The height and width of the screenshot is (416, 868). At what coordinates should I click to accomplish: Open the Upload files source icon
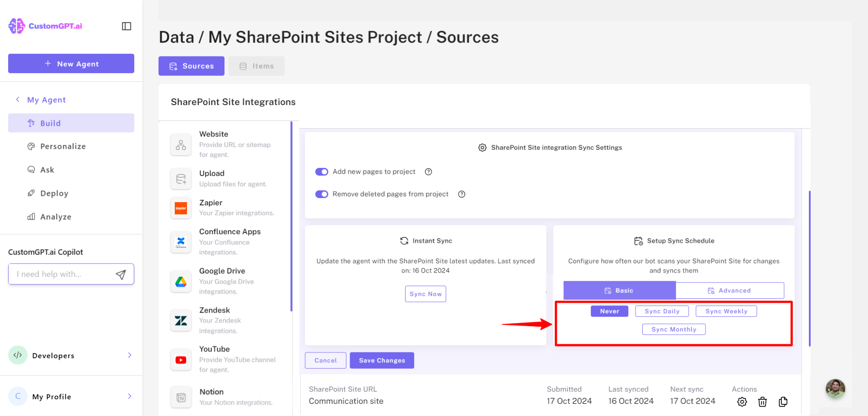click(181, 179)
